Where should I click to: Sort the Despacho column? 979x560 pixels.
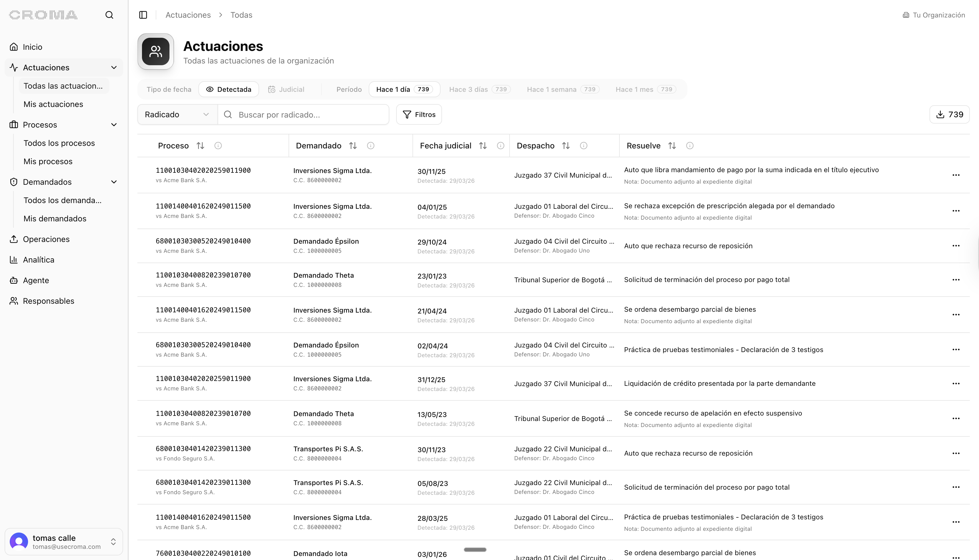(566, 146)
